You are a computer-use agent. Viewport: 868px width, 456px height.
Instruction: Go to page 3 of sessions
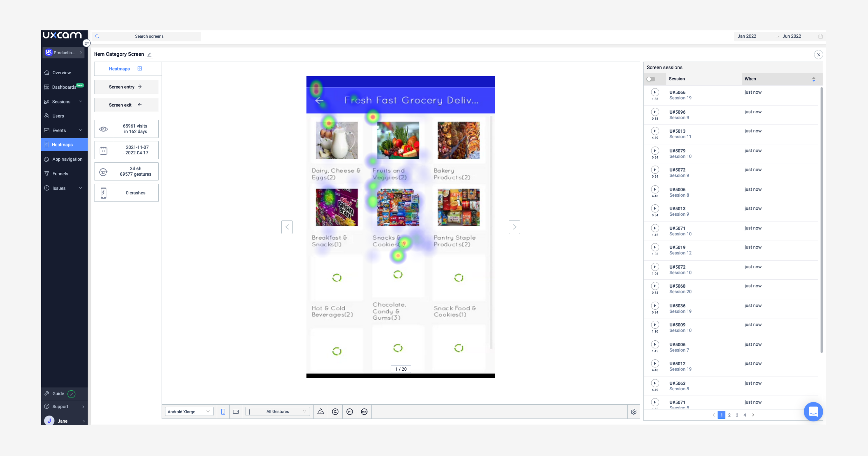[x=737, y=415]
